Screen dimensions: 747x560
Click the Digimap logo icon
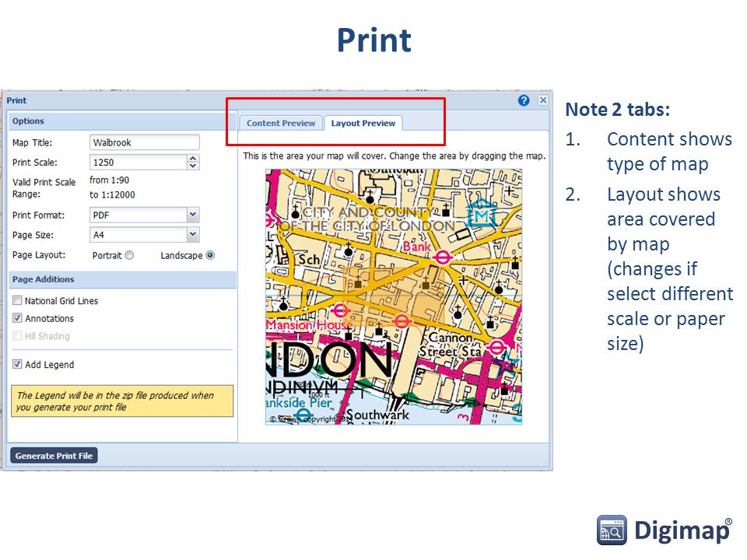coord(612,530)
